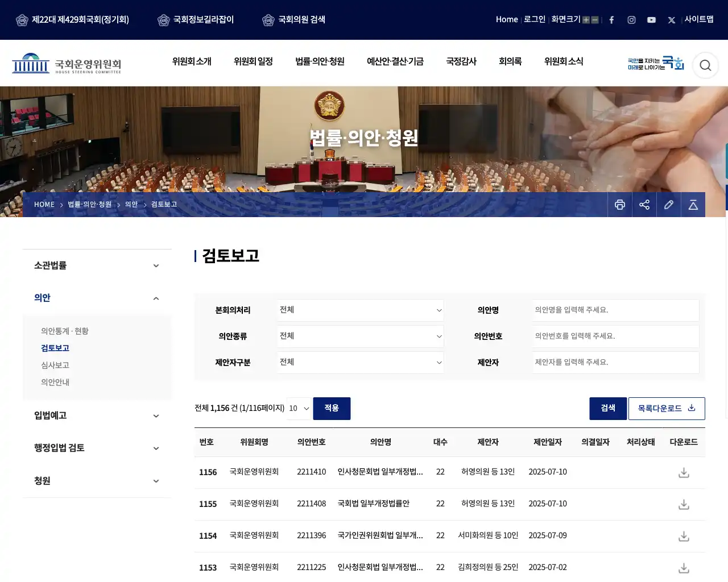Download report for row 1155
Viewport: 728px width, 582px height.
click(684, 504)
